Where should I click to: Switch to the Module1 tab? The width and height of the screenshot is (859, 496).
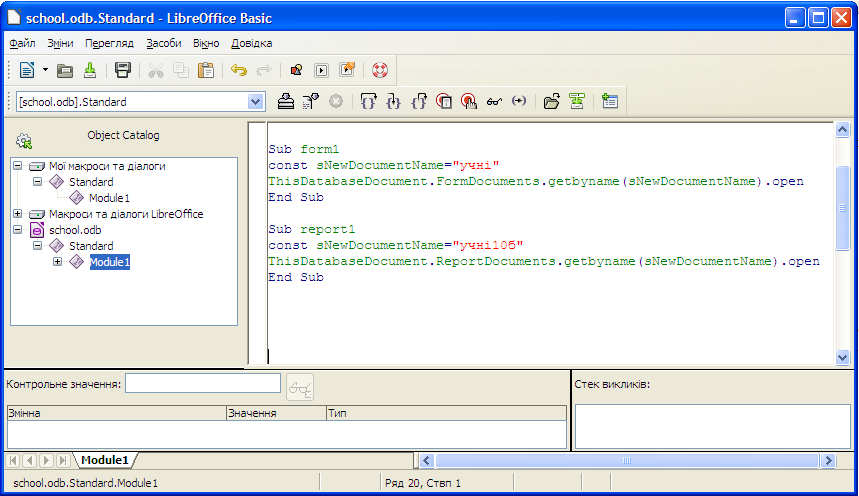click(105, 460)
